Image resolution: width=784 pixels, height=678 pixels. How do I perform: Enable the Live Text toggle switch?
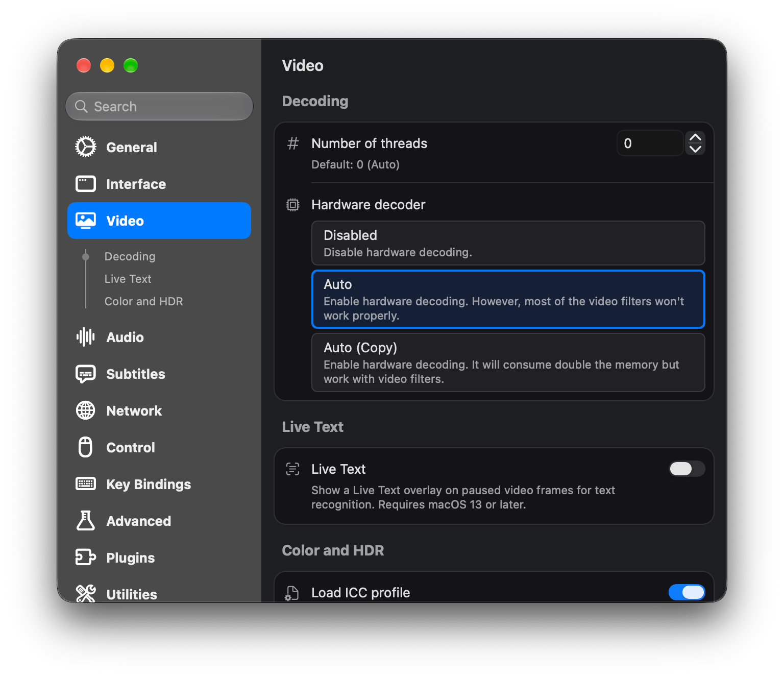tap(687, 469)
